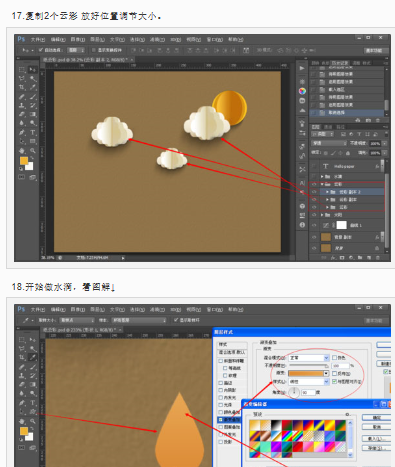Click the trash icon in Layers panel

pos(377,258)
